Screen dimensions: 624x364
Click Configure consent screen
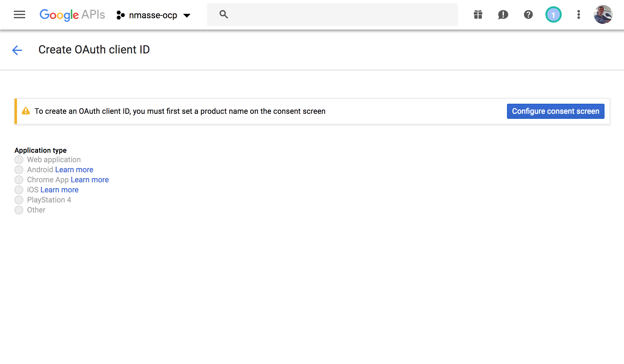click(555, 111)
